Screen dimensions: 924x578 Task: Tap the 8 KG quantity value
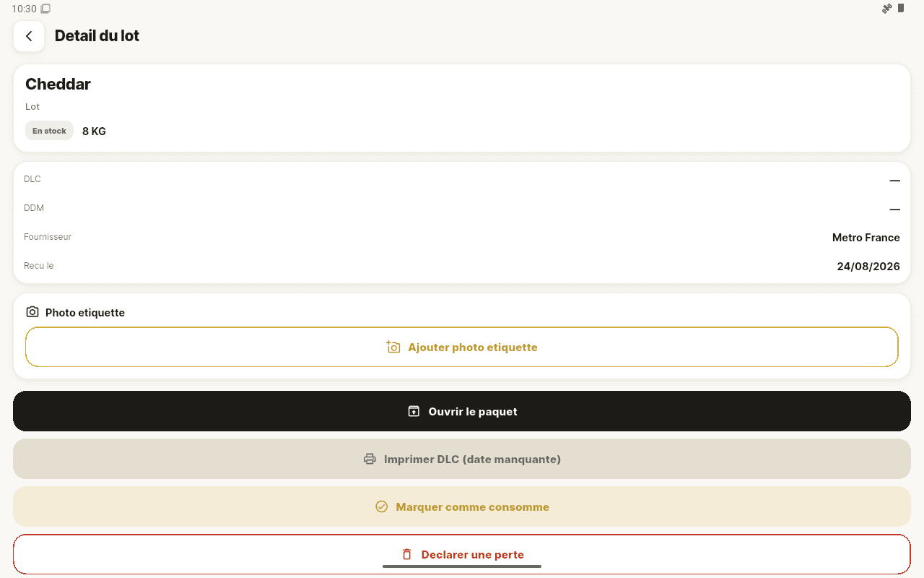coord(94,131)
